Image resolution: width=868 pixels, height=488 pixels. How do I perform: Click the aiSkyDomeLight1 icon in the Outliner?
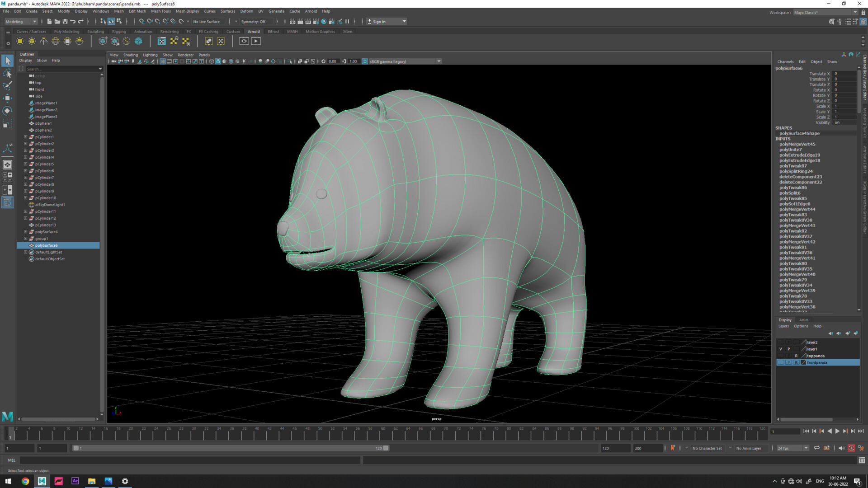click(32, 205)
